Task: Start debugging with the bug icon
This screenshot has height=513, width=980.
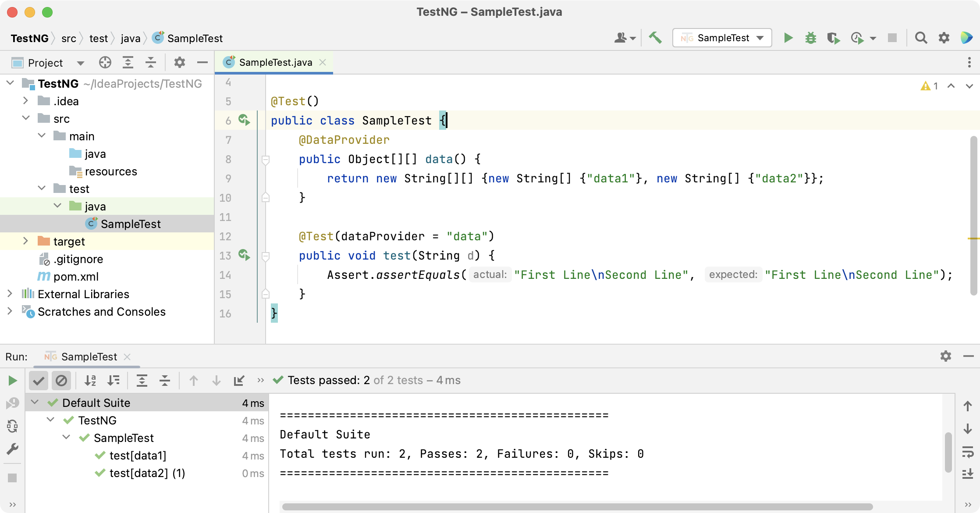Action: coord(810,38)
